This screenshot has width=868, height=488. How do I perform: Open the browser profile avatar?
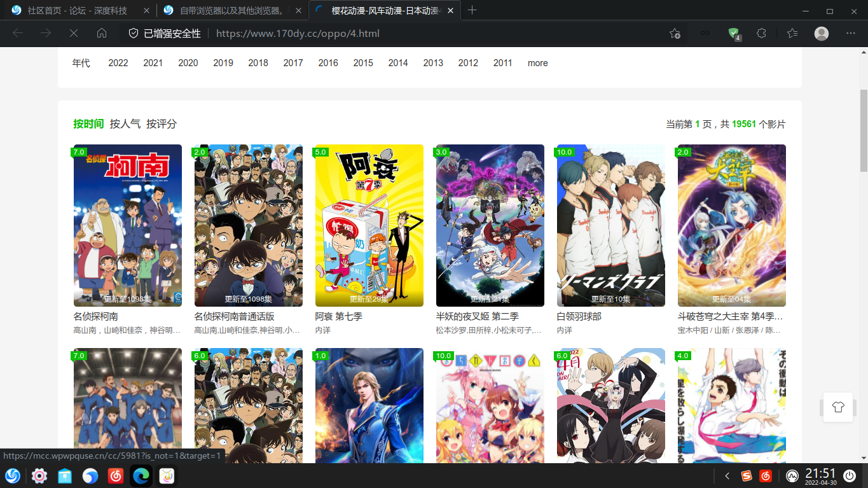point(822,34)
